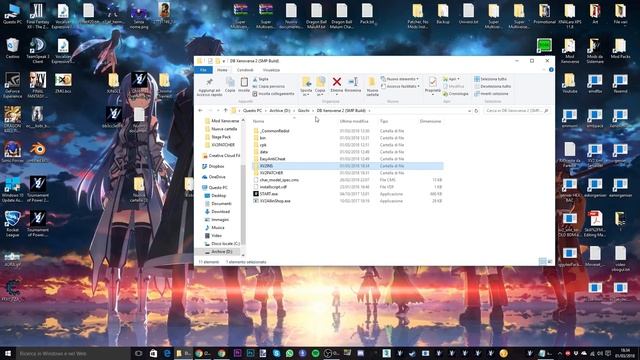This screenshot has width=640, height=360.
Task: Click Giochi in the address breadcrumb
Action: coord(303,111)
